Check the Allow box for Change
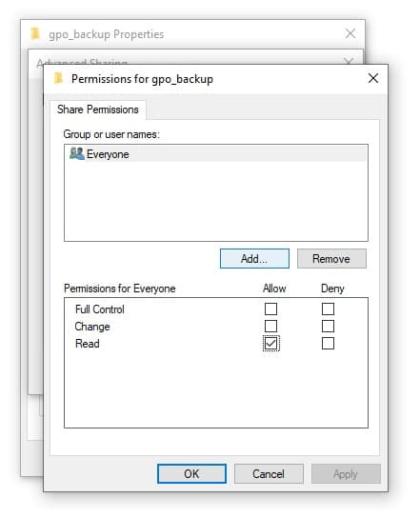 pyautogui.click(x=270, y=326)
